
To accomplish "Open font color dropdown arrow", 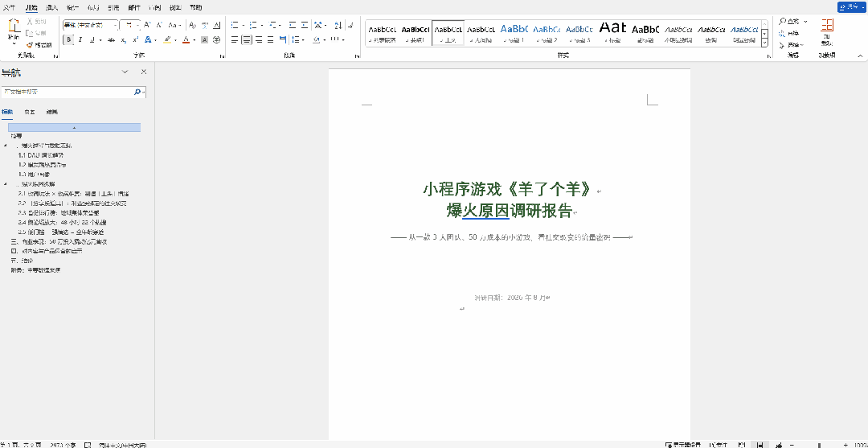I will 194,40.
